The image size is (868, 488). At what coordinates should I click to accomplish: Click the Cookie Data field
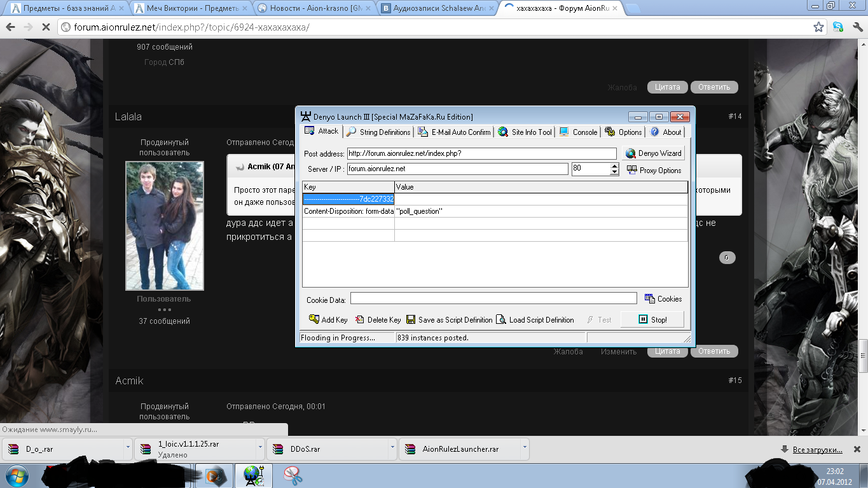pos(493,298)
